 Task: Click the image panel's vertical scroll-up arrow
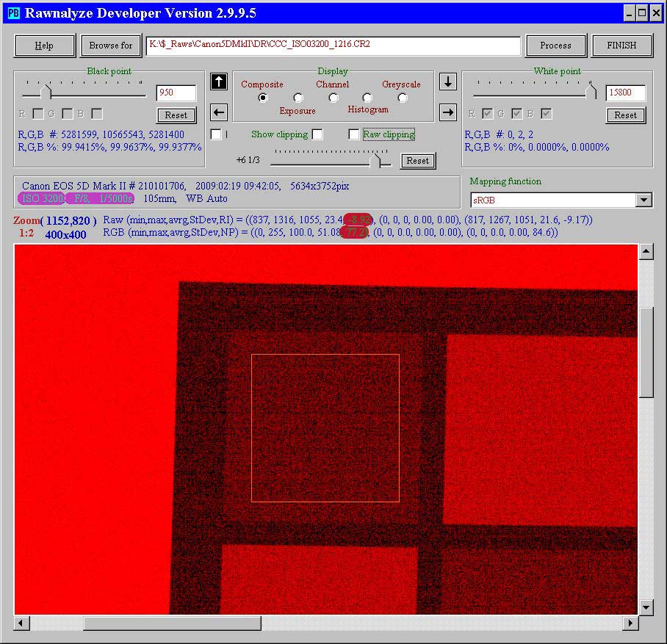(x=646, y=253)
